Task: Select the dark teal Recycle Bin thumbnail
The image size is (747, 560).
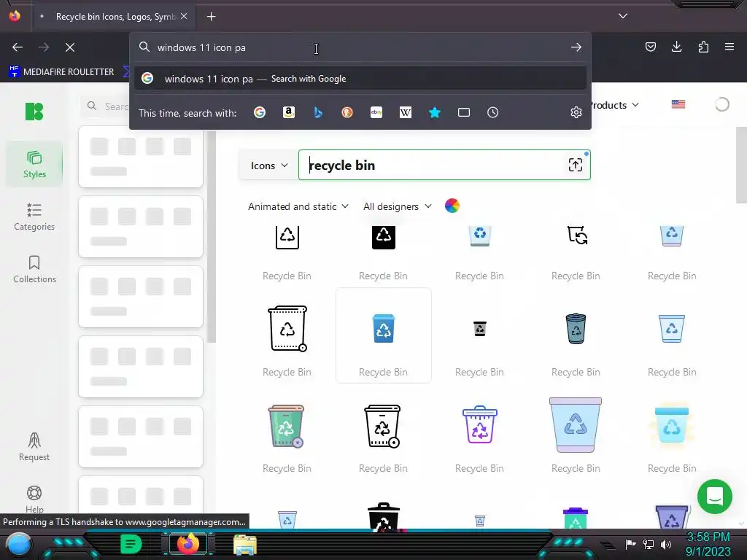Action: pos(576,329)
